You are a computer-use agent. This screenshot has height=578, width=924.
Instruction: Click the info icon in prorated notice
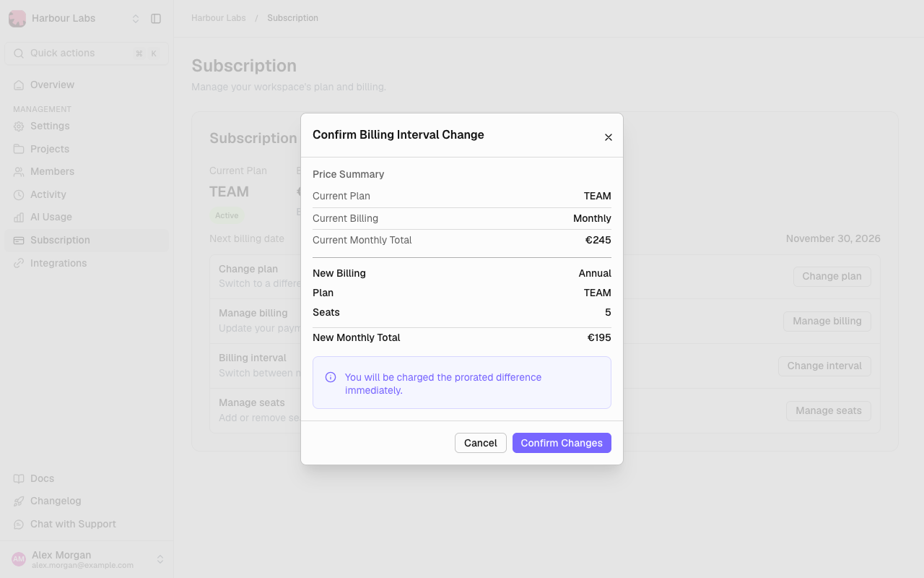point(331,377)
